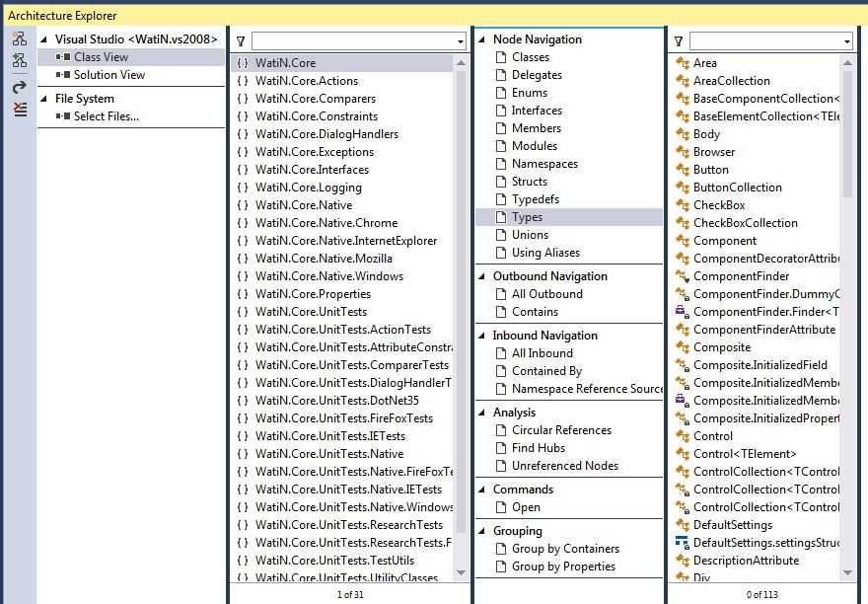This screenshot has height=604, width=868.
Task: Click the class icon next to Area
Action: click(683, 63)
